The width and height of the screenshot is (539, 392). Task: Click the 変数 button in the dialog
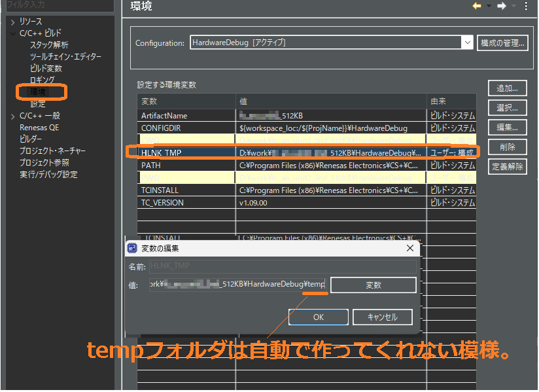[373, 285]
